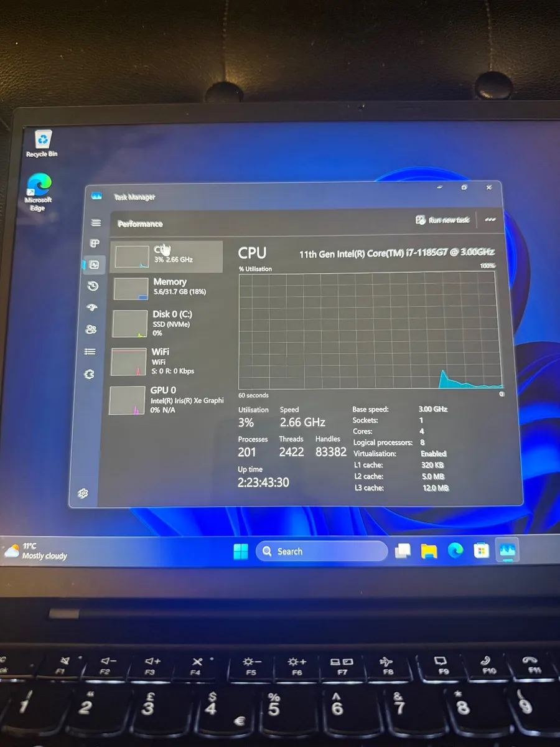
Task: Select the Performance page icon in the sidebar
Action: coord(94,265)
